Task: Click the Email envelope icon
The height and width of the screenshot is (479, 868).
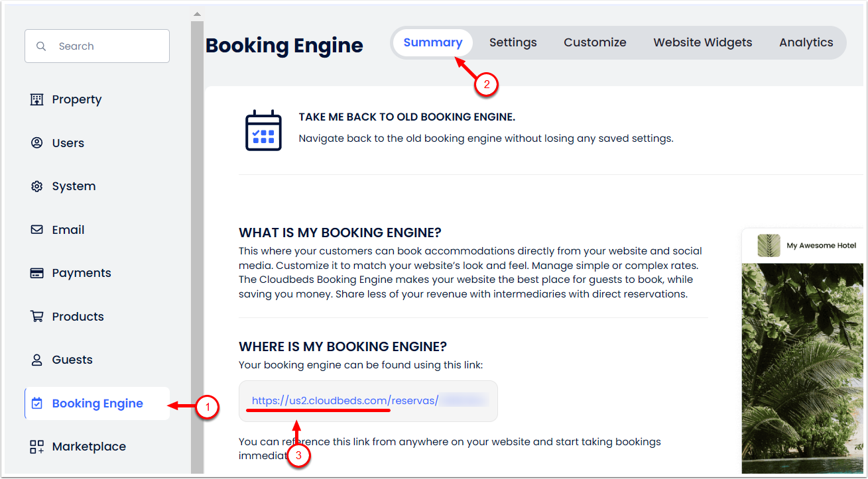Action: pyautogui.click(x=37, y=230)
